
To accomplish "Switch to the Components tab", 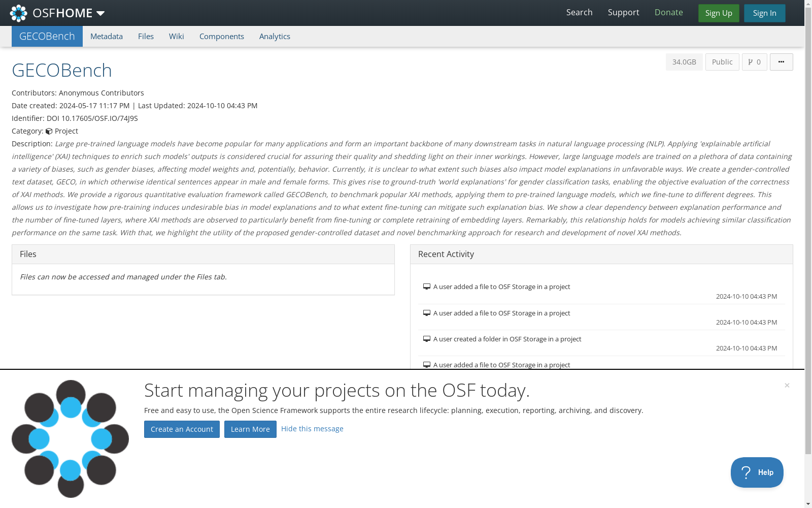I will pos(222,37).
